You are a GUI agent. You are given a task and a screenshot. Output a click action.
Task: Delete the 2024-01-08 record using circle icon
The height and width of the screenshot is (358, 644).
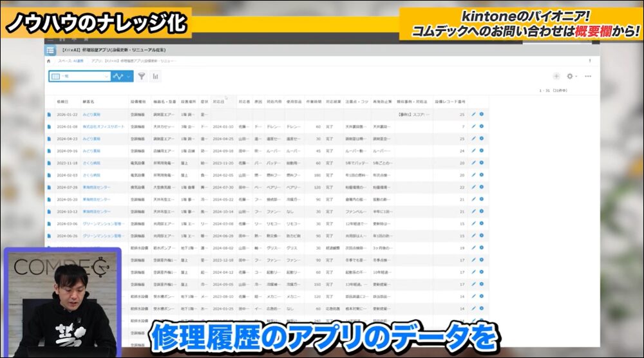[481, 126]
